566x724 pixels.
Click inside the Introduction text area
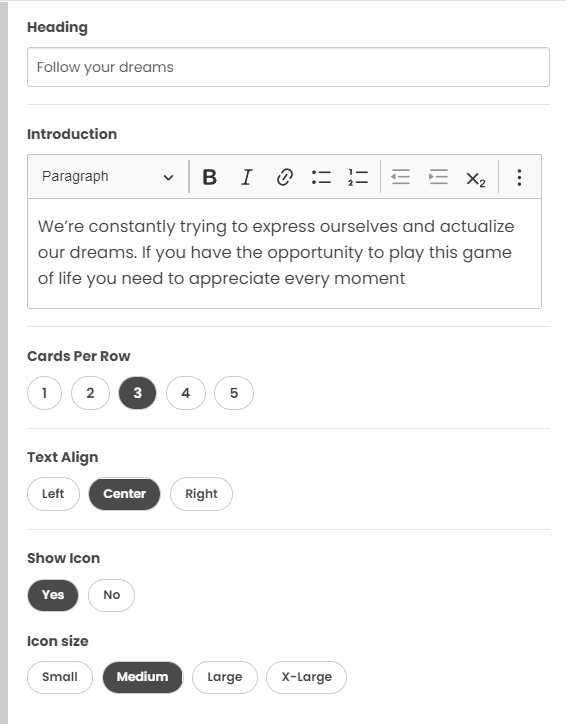click(284, 253)
